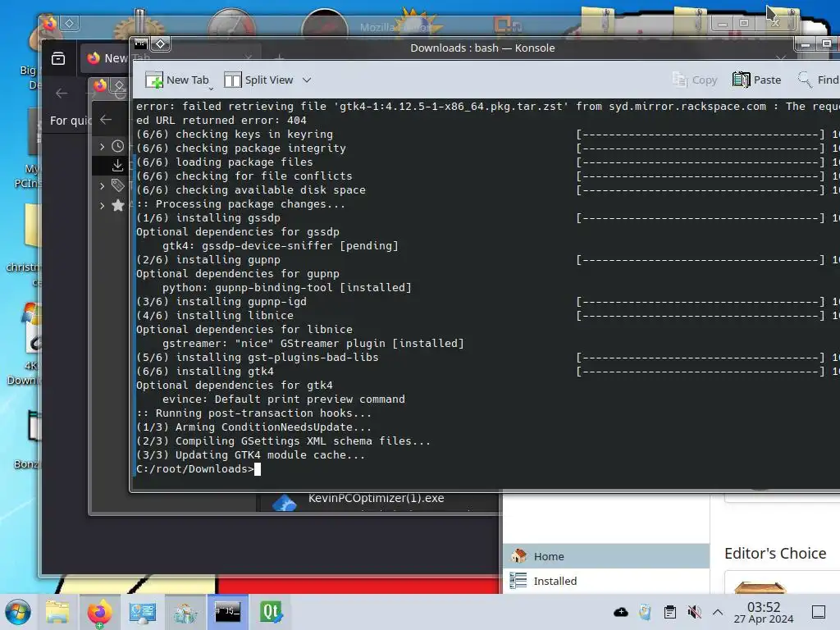Open the software center taskbar icon
Image resolution: width=840 pixels, height=630 pixels.
pyautogui.click(x=185, y=612)
